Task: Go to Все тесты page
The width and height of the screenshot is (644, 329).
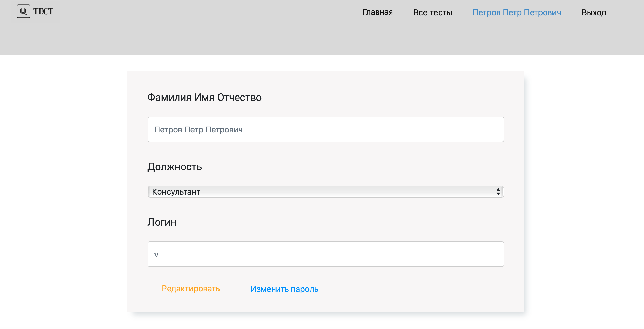Action: tap(433, 12)
